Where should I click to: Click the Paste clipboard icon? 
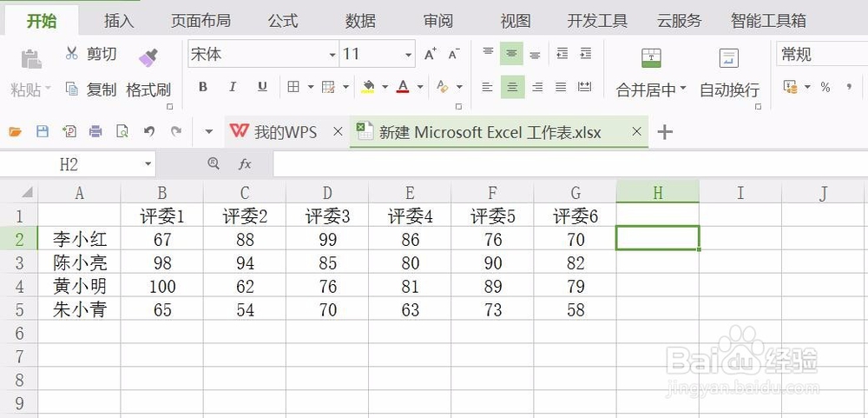pyautogui.click(x=31, y=59)
